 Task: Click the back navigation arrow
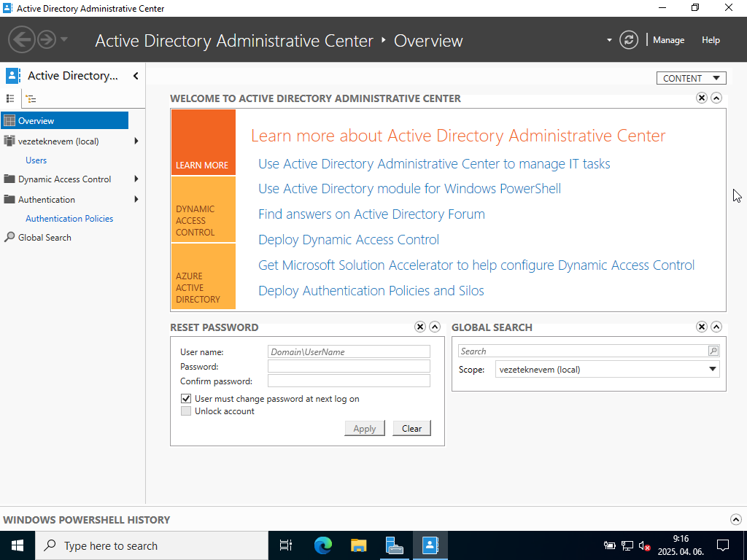[22, 39]
